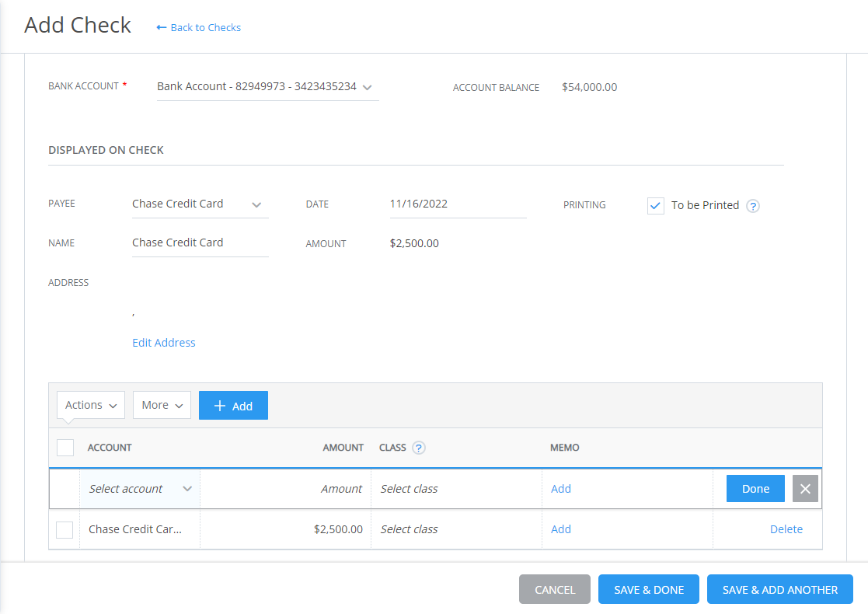Screen dimensions: 868x614
Task: Select the Add Check page title
Action: (x=78, y=25)
